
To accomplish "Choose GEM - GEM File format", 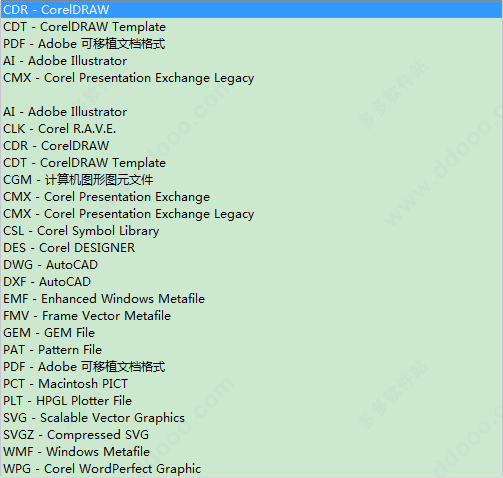I will [251, 333].
